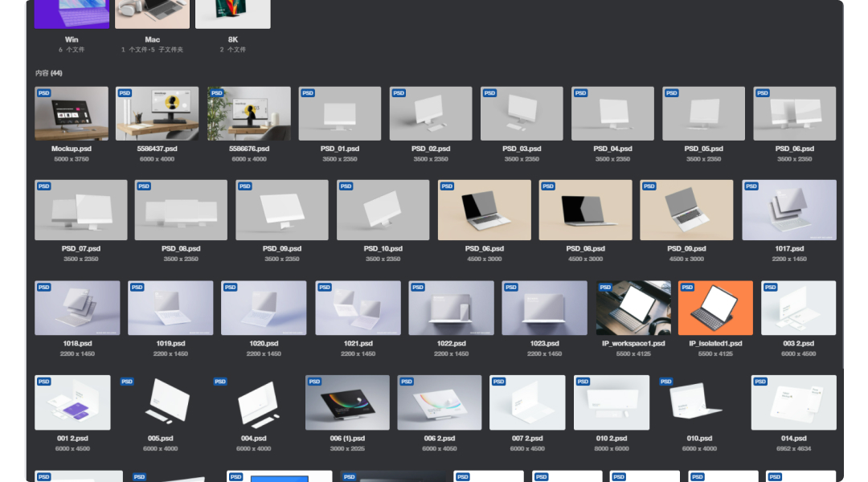Open the 8K folder thumbnail
Viewport: 868px width, 482px height.
click(233, 14)
